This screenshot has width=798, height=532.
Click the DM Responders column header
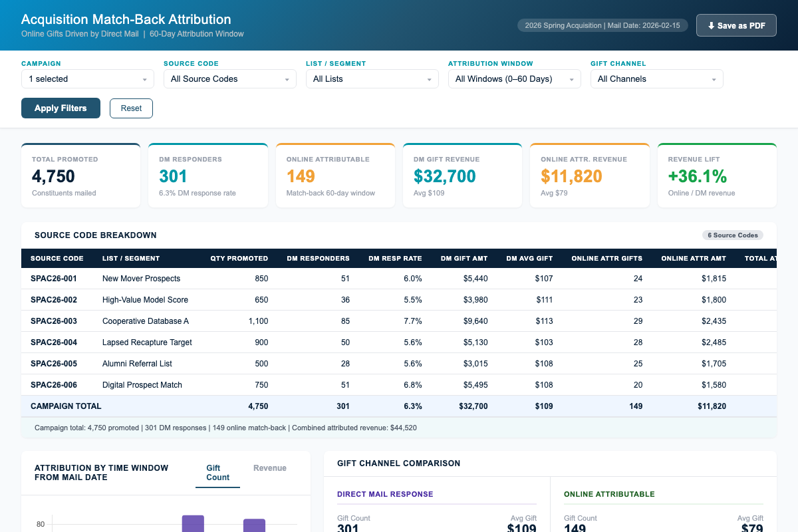tap(318, 258)
